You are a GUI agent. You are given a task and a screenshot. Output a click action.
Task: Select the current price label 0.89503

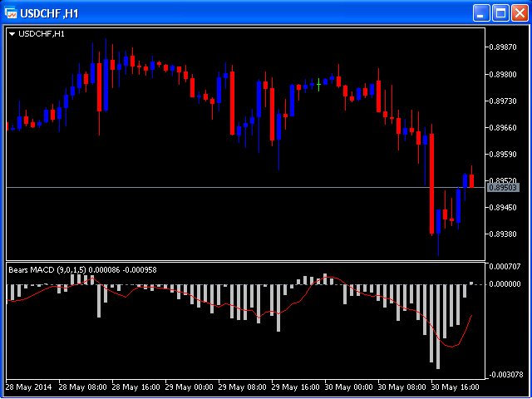tap(503, 188)
